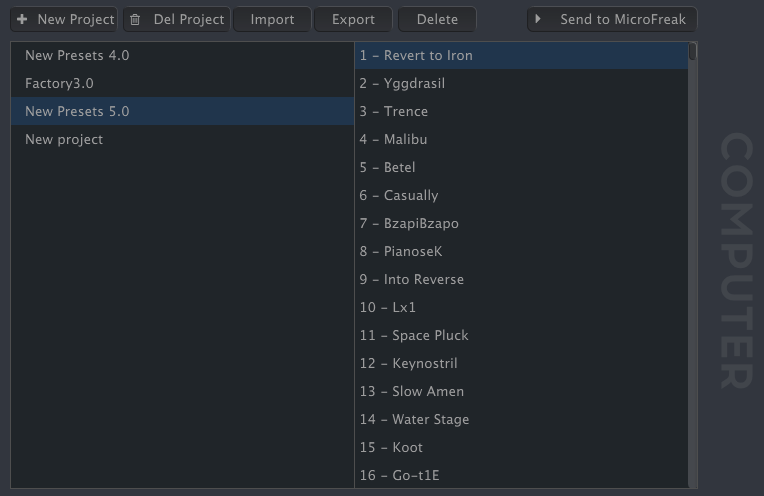Select the Factory3.0 project
764x496 pixels.
pyautogui.click(x=182, y=83)
